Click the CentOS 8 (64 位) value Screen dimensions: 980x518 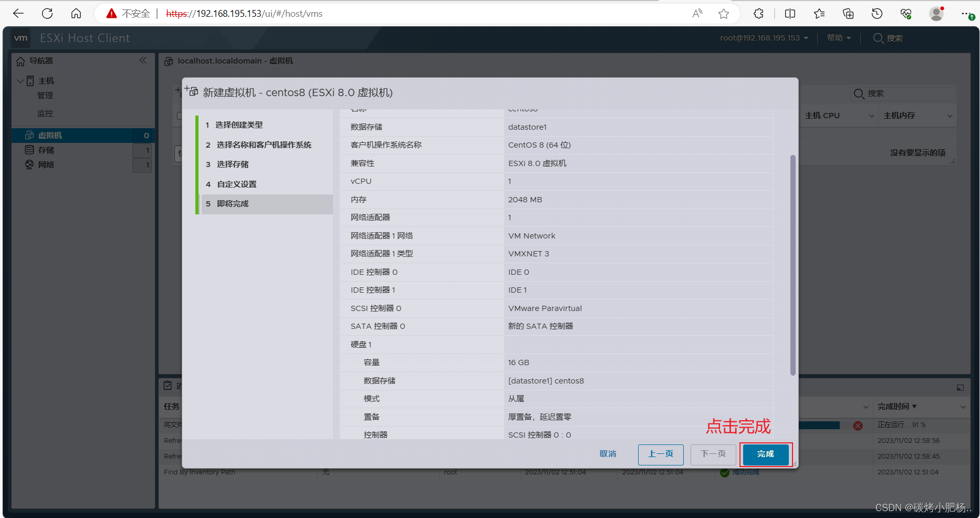pos(539,145)
